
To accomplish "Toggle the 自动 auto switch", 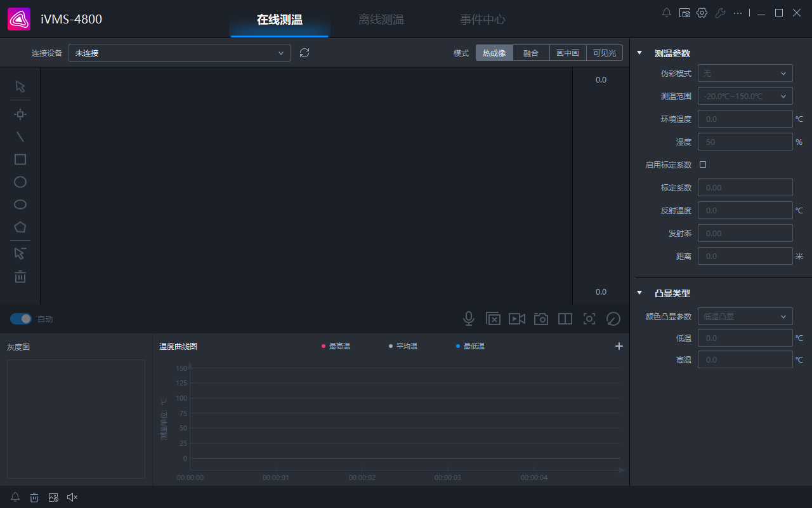I will 21,319.
